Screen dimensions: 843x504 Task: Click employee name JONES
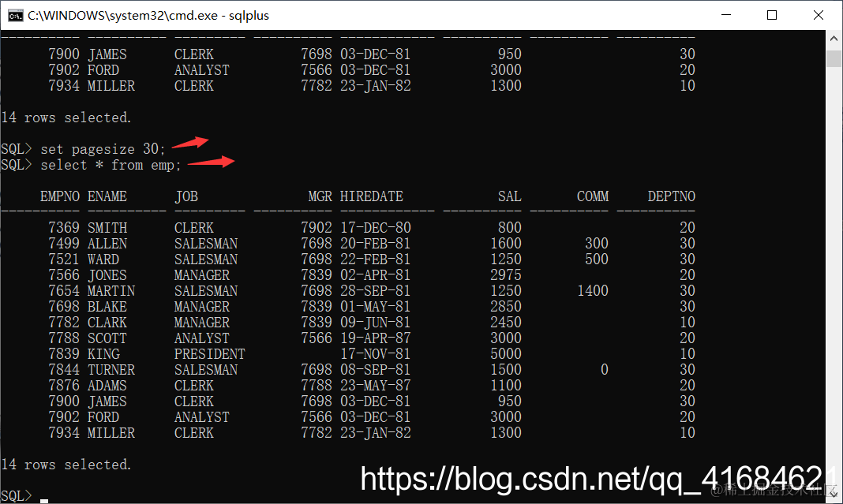pos(107,275)
